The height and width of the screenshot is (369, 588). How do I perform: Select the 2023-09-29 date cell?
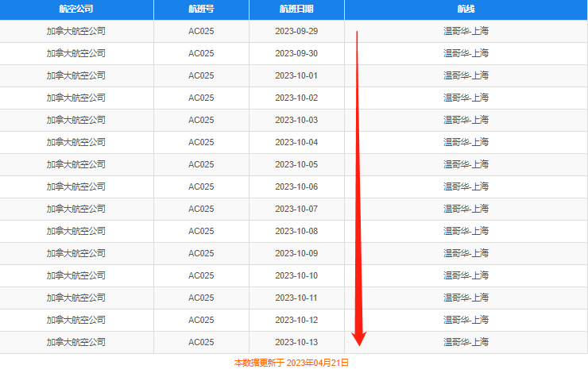tap(296, 31)
